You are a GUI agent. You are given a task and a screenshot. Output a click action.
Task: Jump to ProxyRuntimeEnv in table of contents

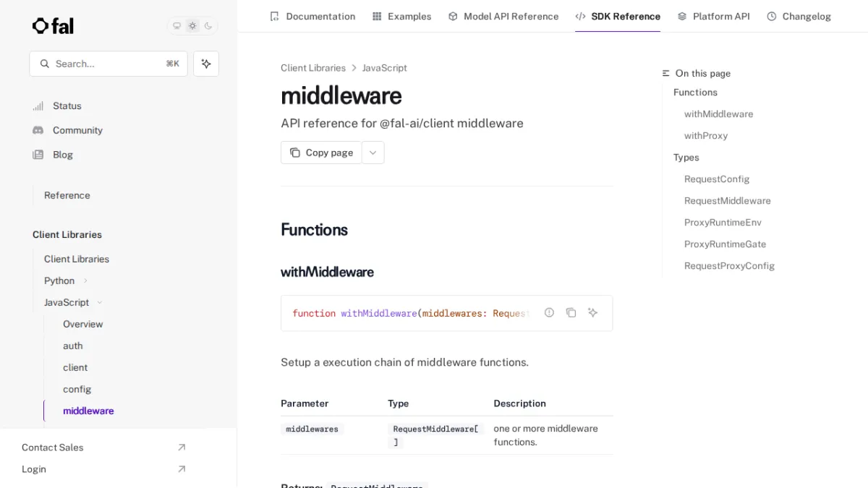point(723,223)
